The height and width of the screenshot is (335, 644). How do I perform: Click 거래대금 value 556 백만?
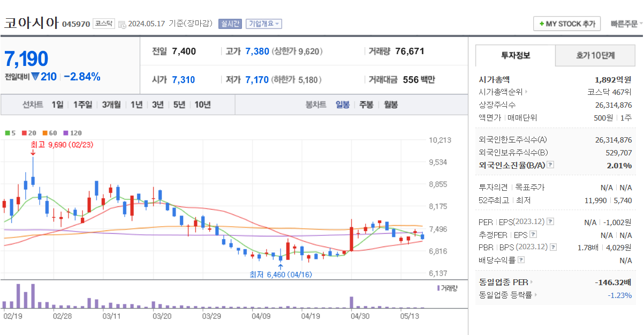pos(419,80)
